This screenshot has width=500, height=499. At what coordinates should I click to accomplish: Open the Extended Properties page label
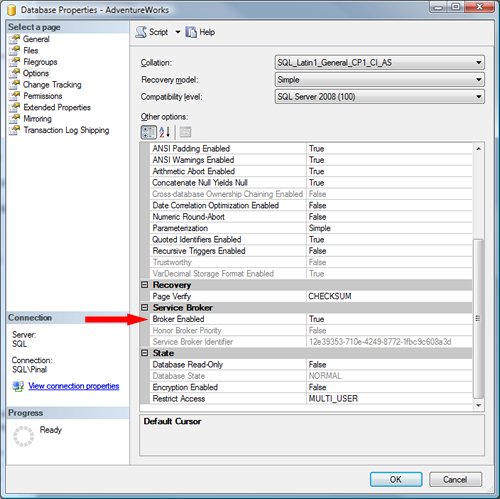[57, 107]
